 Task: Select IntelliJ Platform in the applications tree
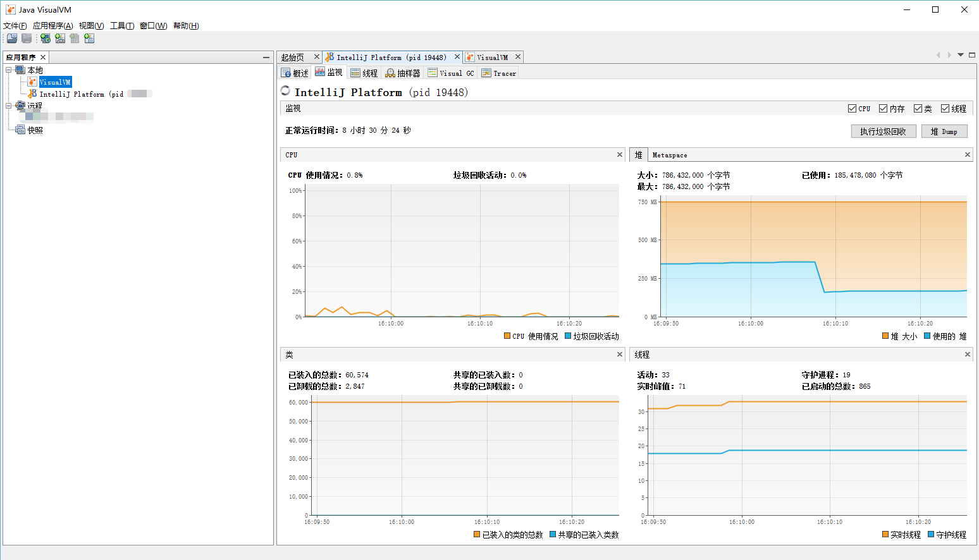tap(82, 94)
